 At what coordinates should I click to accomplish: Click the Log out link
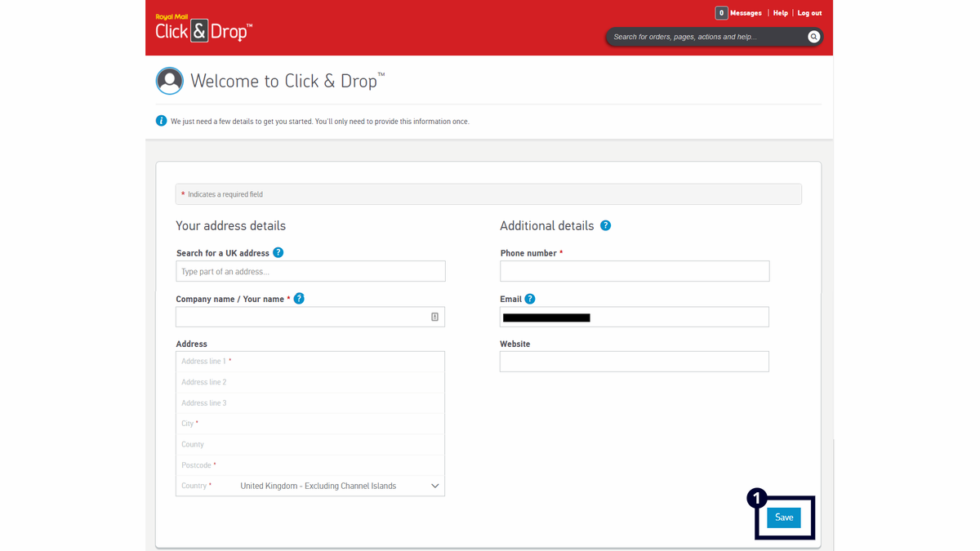tap(809, 13)
